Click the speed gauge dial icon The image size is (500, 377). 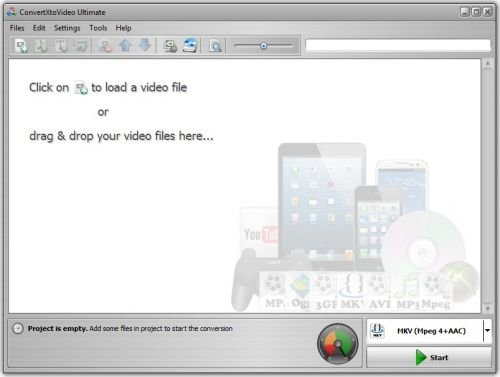point(338,344)
